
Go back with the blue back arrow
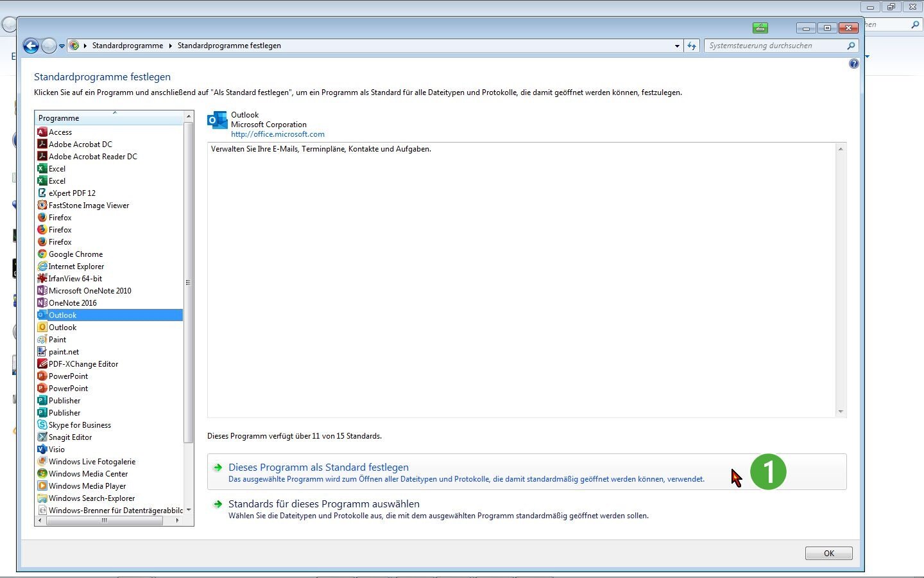(31, 46)
